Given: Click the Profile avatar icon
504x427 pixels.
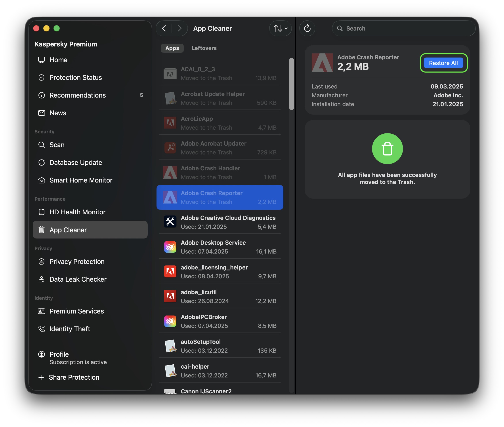Looking at the screenshot, I should tap(41, 354).
